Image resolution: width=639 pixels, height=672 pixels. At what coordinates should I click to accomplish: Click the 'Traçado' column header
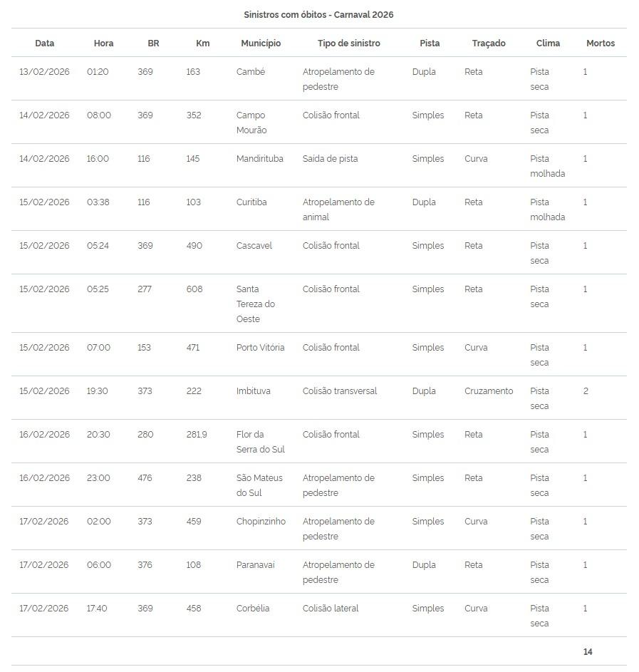[x=488, y=43]
